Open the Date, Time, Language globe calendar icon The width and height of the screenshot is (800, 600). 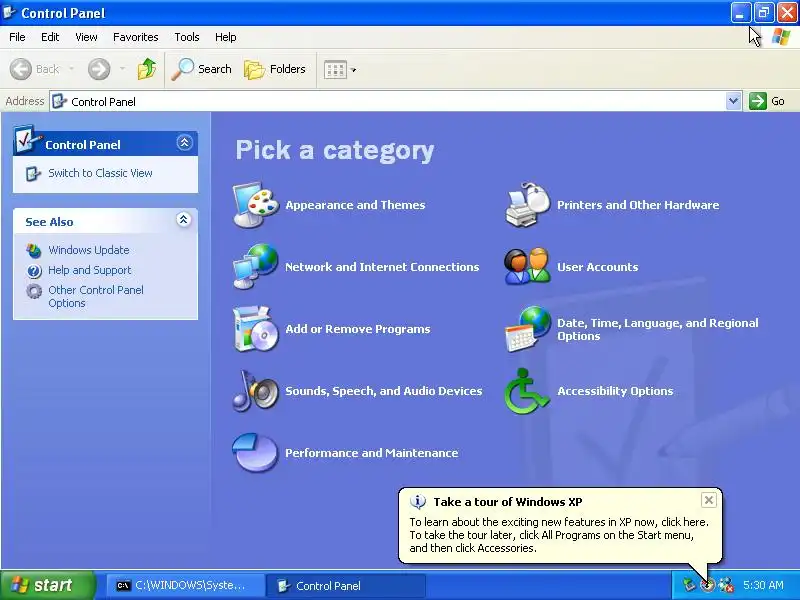pos(528,329)
